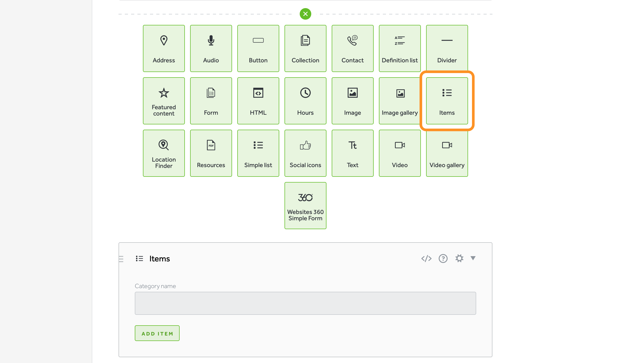Collapse the Items panel with arrow

(473, 258)
